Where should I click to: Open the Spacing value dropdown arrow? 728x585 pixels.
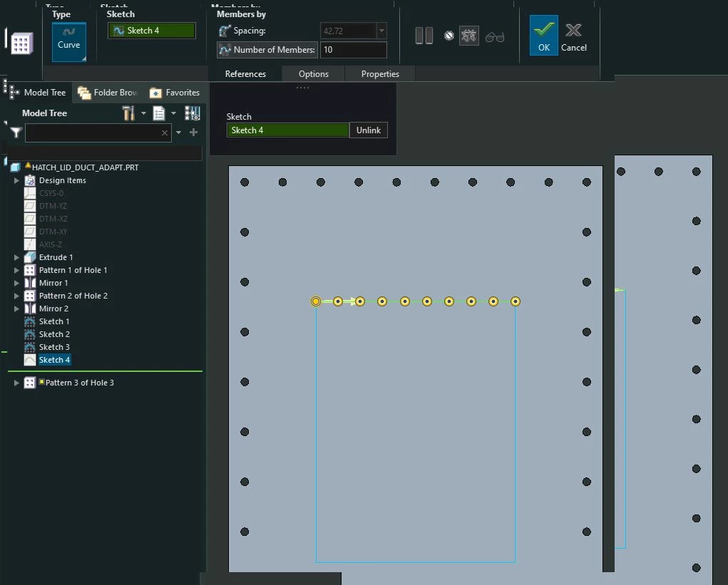pos(381,31)
